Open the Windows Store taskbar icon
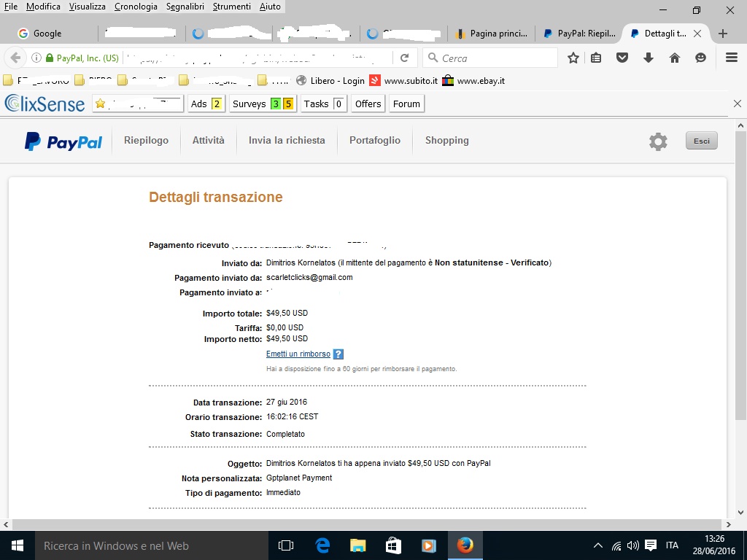 [393, 545]
